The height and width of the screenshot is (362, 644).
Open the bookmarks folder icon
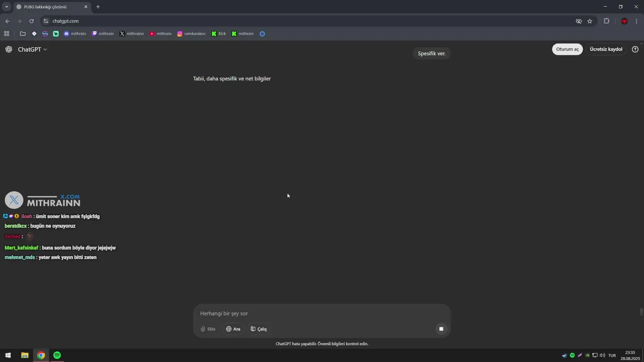[x=23, y=34]
